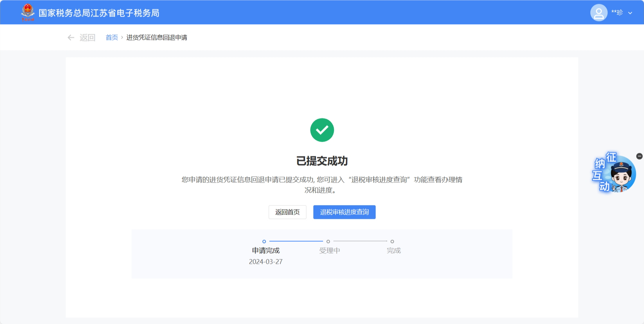Viewport: 644px width, 324px height.
Task: Click the green success checkmark icon
Action: click(x=322, y=130)
